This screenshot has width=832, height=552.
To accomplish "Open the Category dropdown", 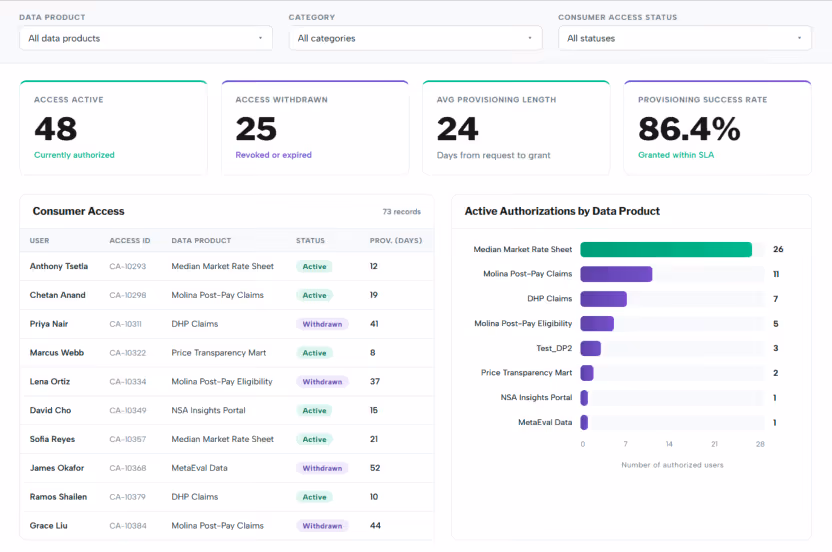I will click(x=415, y=38).
